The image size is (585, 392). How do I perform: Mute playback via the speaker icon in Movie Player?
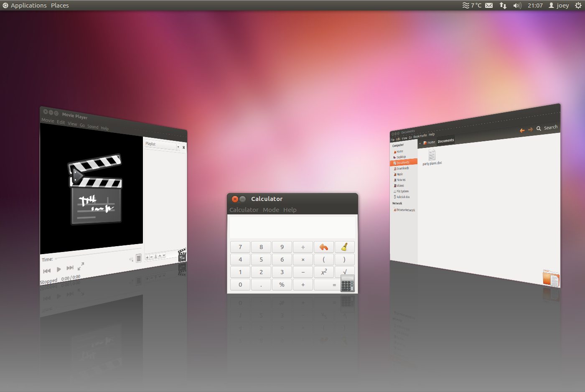pyautogui.click(x=131, y=259)
